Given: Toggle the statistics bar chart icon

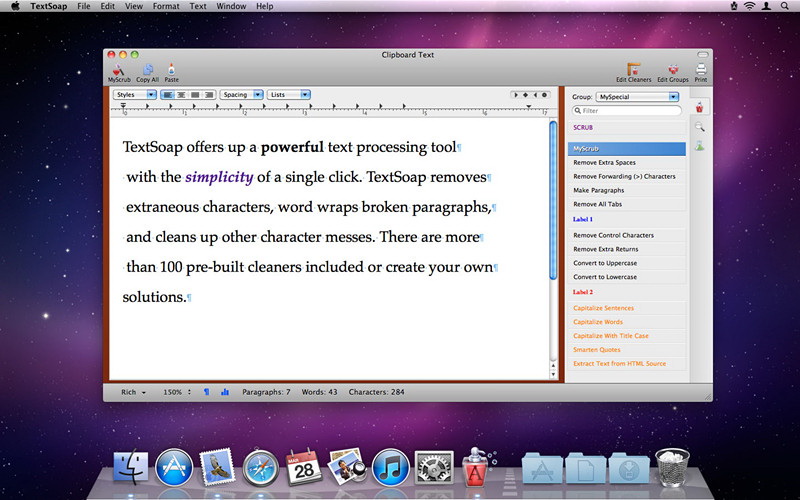Looking at the screenshot, I should click(225, 392).
